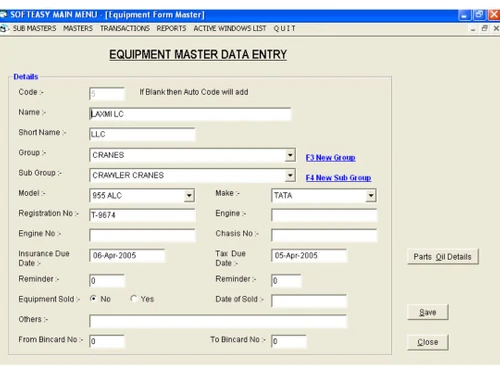The width and height of the screenshot is (500, 375).
Task: Click the To Bincard No field
Action: coord(289,341)
